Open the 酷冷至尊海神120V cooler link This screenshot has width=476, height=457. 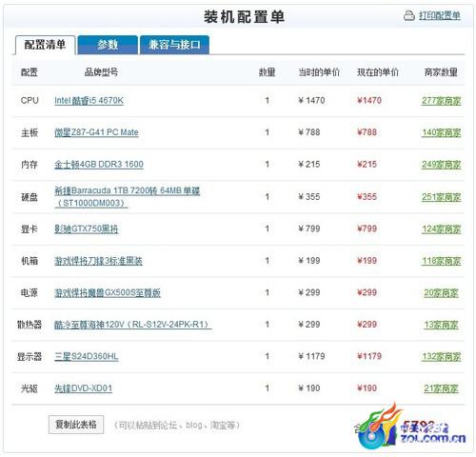133,325
